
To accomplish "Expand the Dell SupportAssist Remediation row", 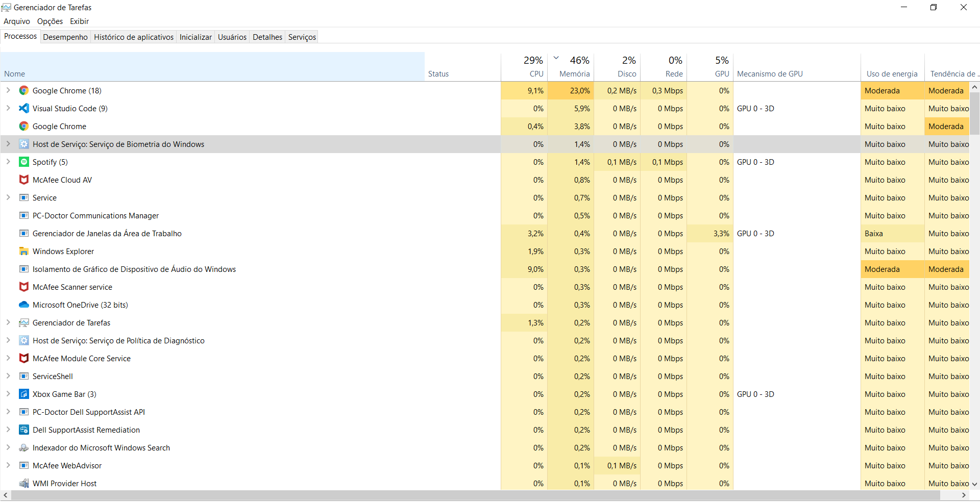I will click(x=8, y=430).
